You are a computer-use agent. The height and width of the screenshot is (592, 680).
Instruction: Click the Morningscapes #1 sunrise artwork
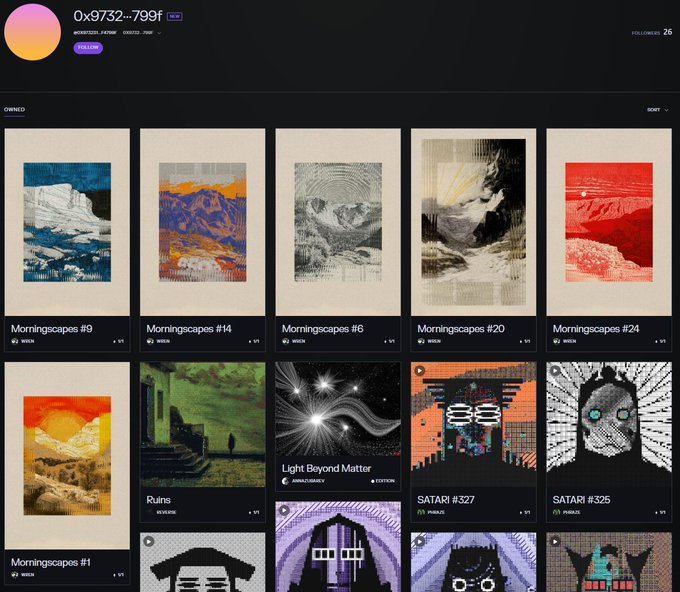pyautogui.click(x=67, y=456)
